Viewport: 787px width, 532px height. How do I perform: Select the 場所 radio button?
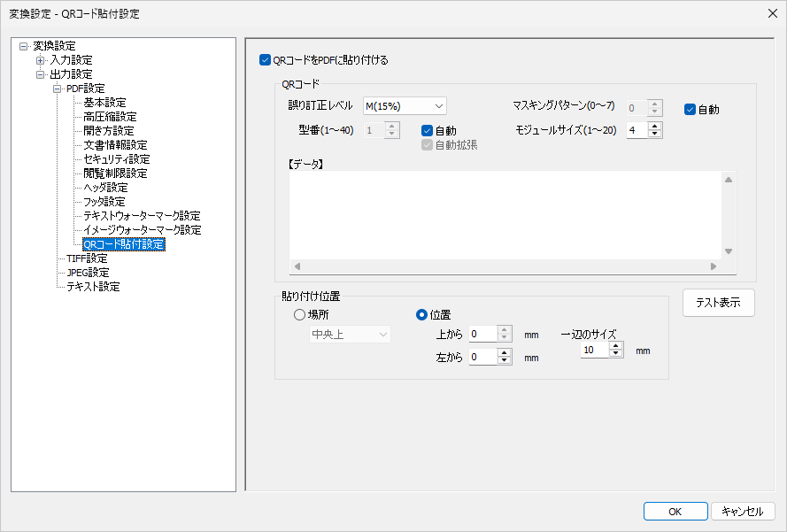[x=299, y=314]
